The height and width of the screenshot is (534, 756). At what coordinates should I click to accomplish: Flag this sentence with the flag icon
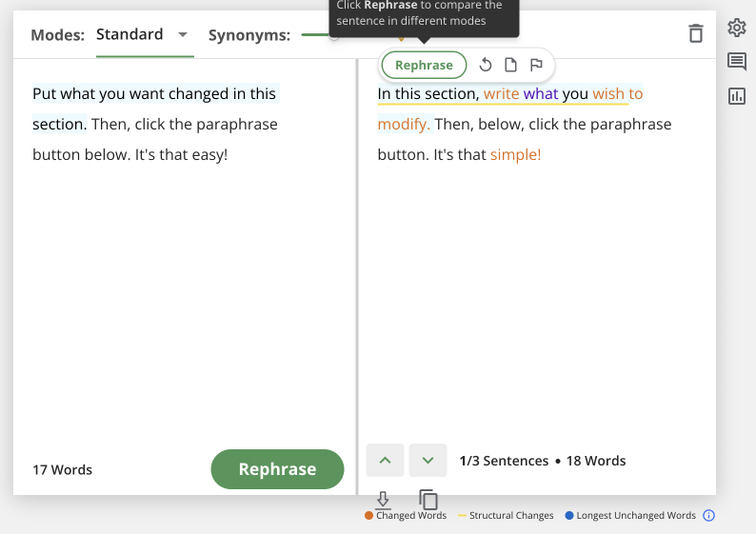pyautogui.click(x=536, y=65)
